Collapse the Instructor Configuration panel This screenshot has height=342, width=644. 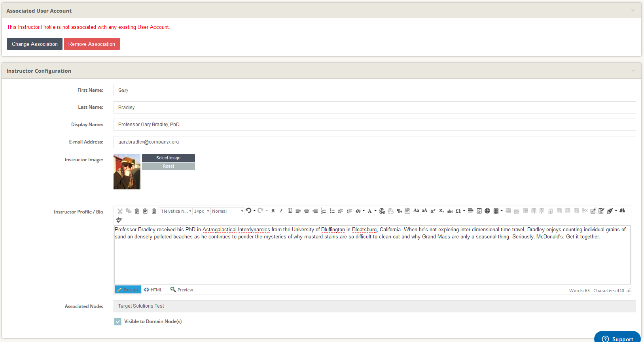pos(633,71)
